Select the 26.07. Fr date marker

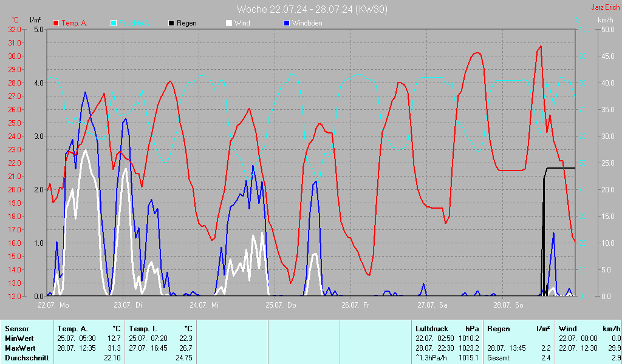pos(355,305)
